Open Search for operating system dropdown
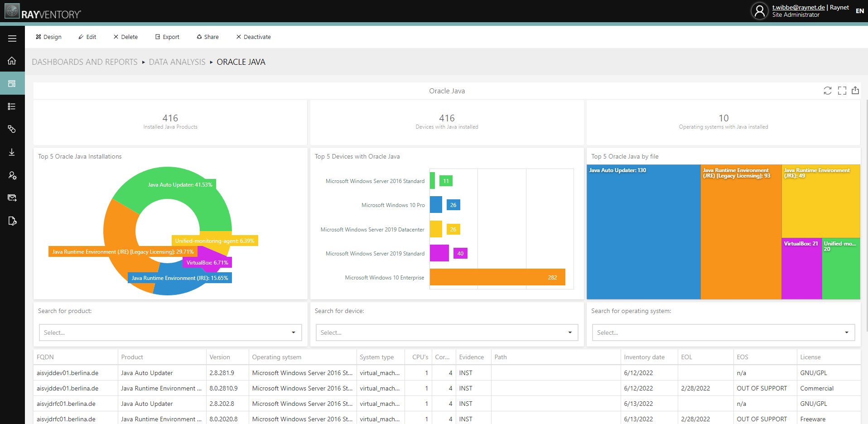 click(723, 332)
